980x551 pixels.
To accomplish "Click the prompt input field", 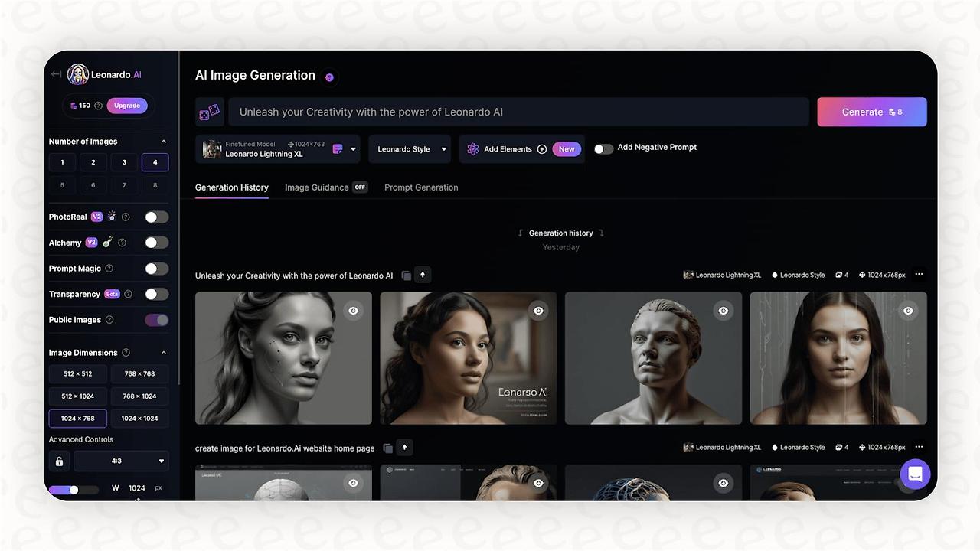I will pyautogui.click(x=517, y=112).
